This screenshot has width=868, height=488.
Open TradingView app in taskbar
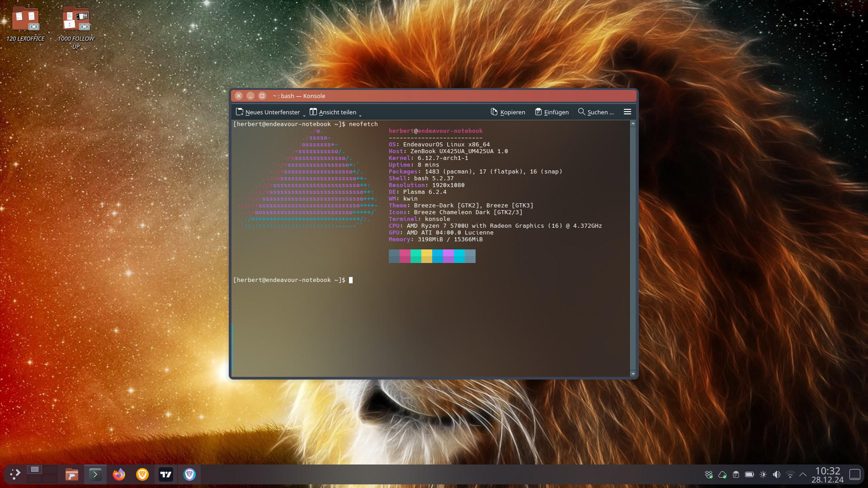166,474
